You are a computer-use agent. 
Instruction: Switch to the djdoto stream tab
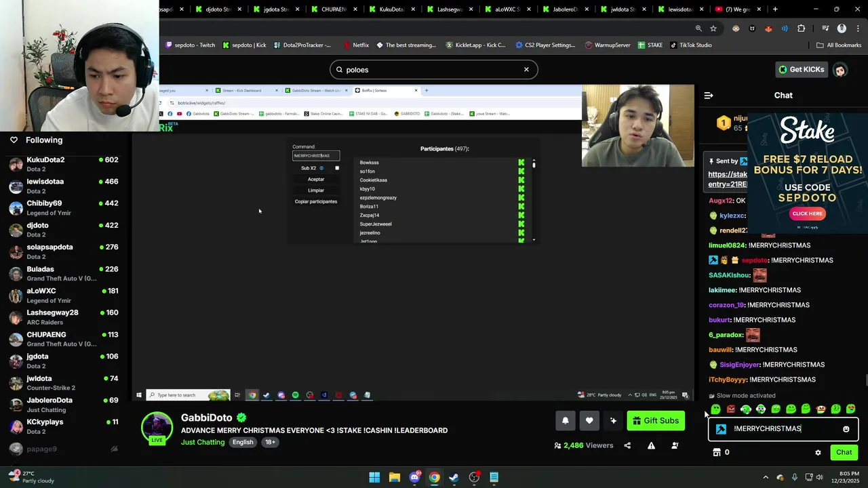click(x=218, y=9)
